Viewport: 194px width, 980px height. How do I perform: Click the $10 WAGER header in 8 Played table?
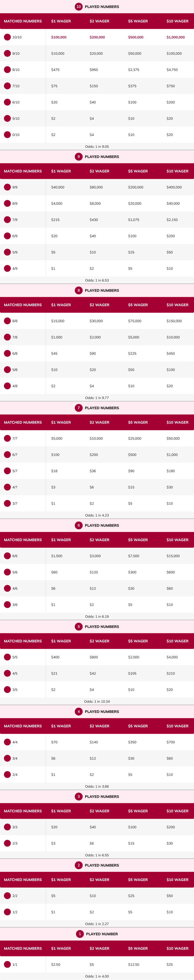coord(178,305)
